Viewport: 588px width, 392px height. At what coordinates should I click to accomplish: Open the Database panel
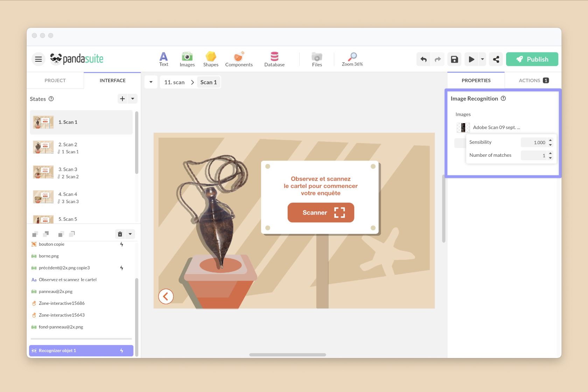pyautogui.click(x=274, y=59)
